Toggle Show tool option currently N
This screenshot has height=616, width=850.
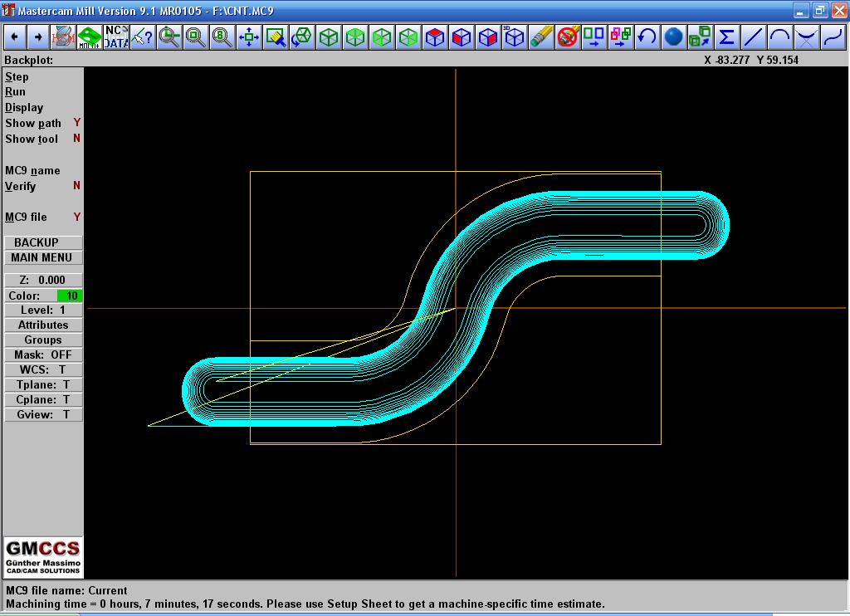[43, 139]
